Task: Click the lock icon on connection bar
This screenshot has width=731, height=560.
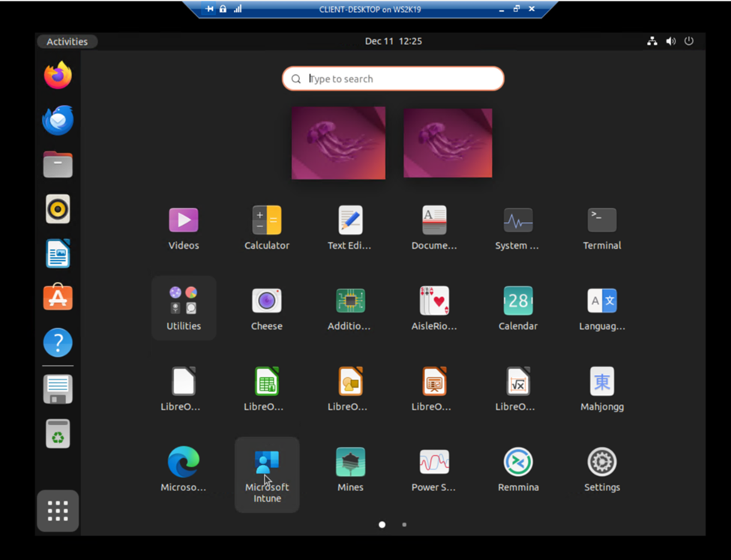Action: coord(223,9)
